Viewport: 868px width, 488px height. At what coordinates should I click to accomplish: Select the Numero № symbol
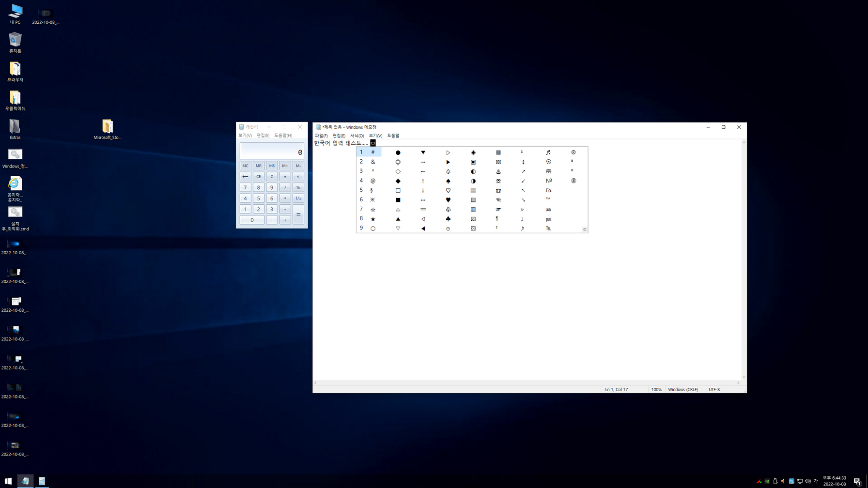pyautogui.click(x=548, y=181)
